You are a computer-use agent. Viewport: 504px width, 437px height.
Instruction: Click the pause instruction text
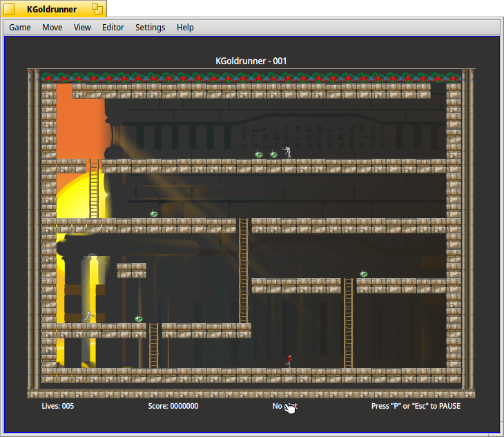point(416,406)
